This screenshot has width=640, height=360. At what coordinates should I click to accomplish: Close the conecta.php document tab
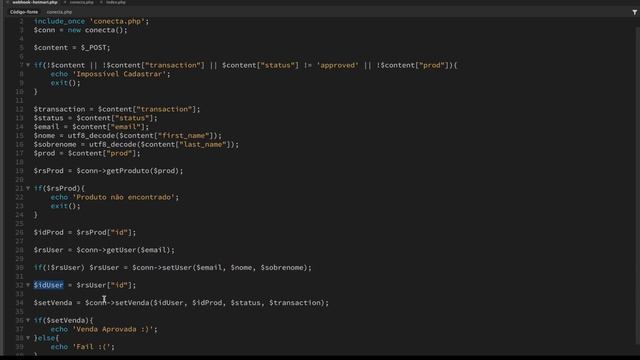click(64, 2)
